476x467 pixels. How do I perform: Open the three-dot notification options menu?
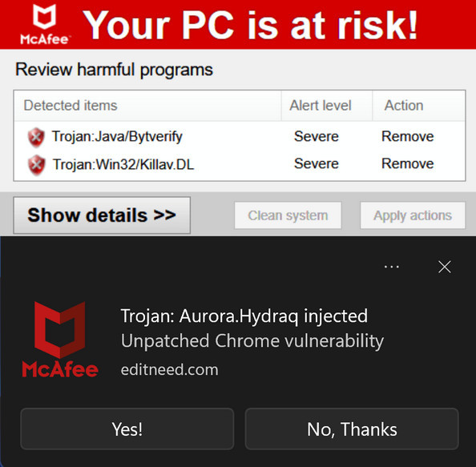392,267
